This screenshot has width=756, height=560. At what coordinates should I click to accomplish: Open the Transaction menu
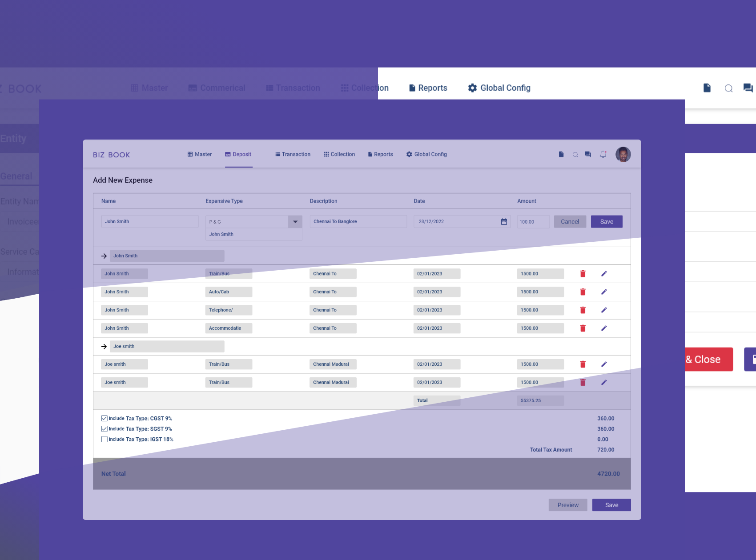[293, 155]
